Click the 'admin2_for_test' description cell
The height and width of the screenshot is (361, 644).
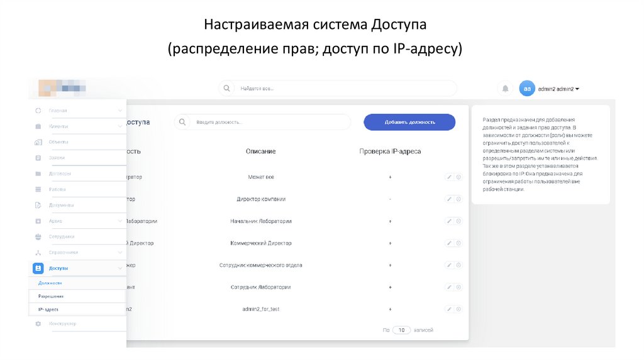pyautogui.click(x=261, y=309)
